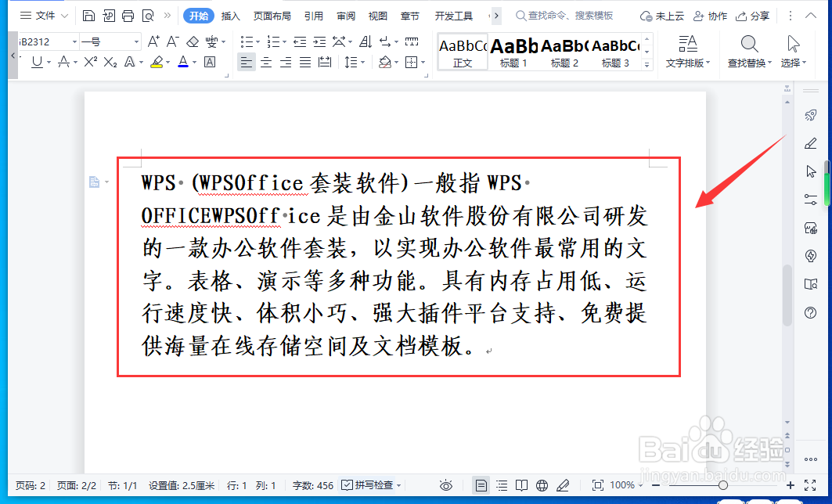The height and width of the screenshot is (504, 832).
Task: Click the Distributed alignment icon
Action: tap(325, 62)
